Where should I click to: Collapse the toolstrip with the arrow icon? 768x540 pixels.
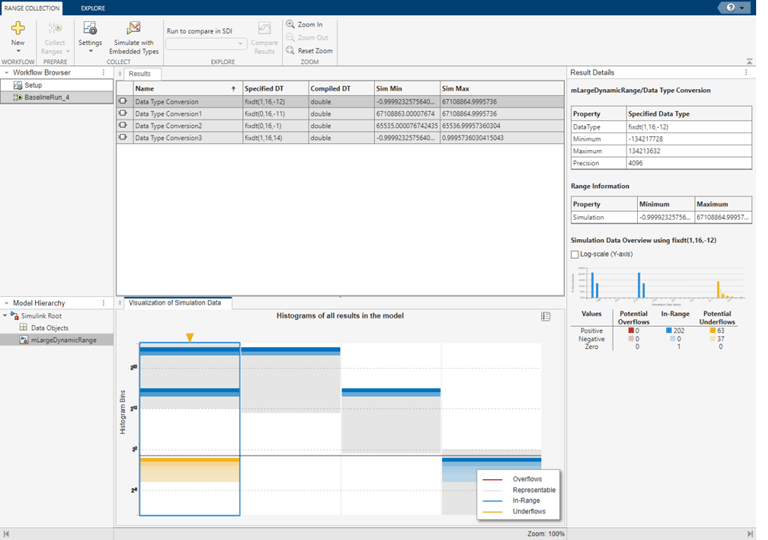click(x=749, y=62)
